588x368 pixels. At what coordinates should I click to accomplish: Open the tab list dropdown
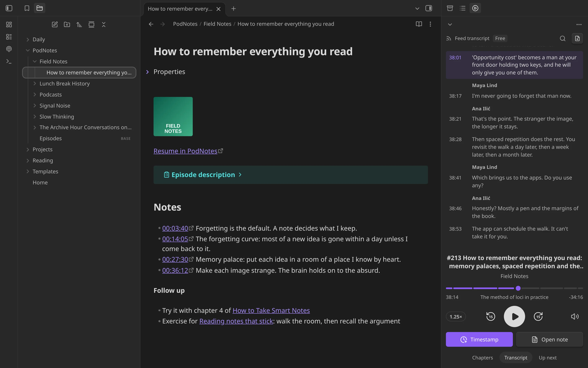point(417,8)
